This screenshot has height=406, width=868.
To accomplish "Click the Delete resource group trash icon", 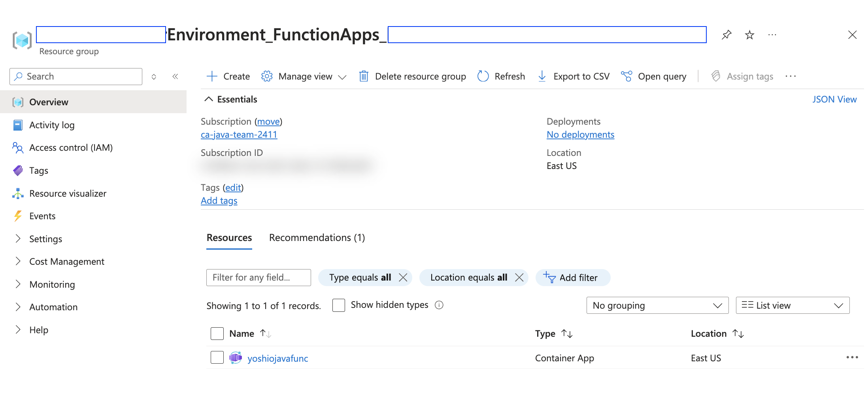I will click(364, 76).
